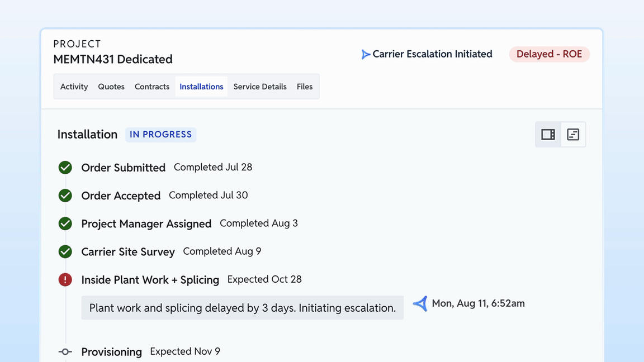Screen dimensions: 644x362
Task: Click green check beside Order Submitted
Action: [x=65, y=168]
